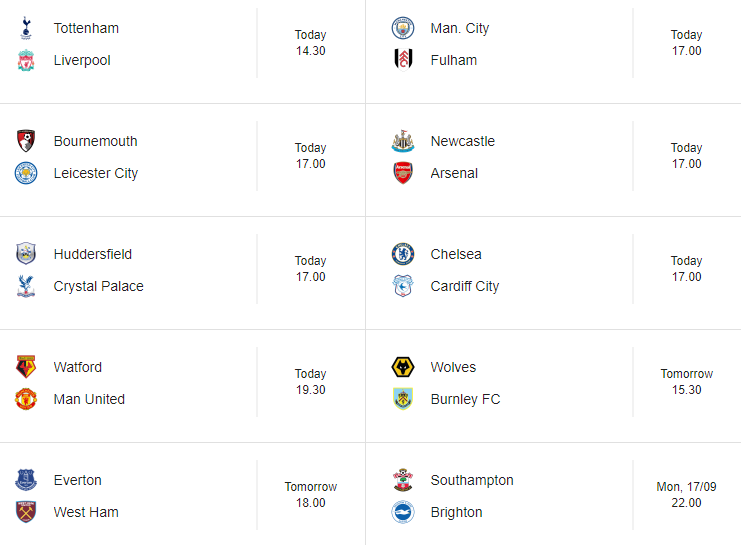Open the Cardiff City team link
Viewport: 741px width, 545px height.
pyautogui.click(x=465, y=286)
